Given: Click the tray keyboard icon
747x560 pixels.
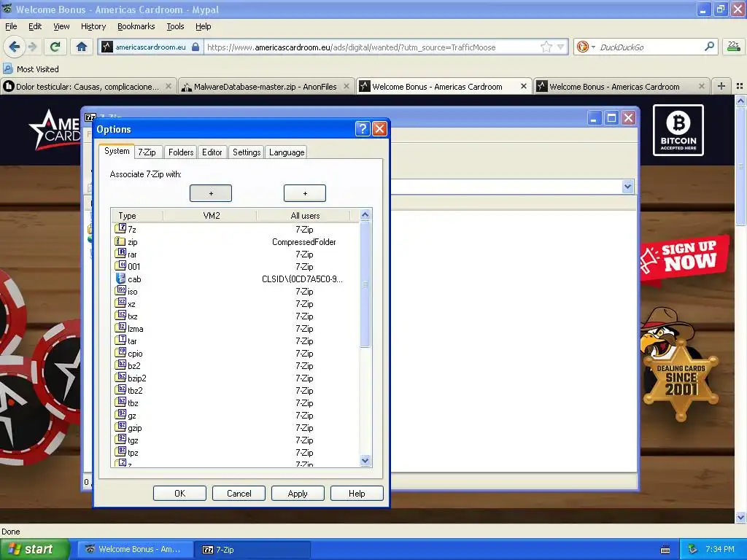Looking at the screenshot, I should point(665,550).
